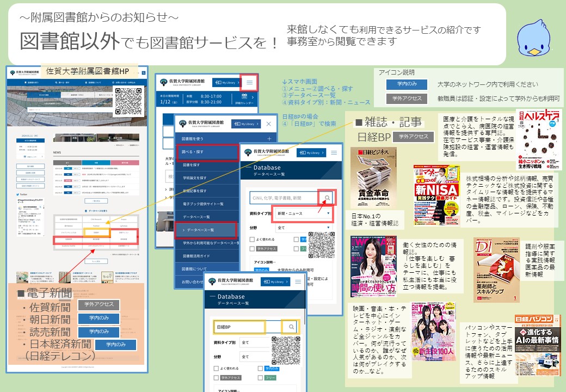
Task: Open hamburger menu on 新聞・ニュース database screen
Action: [x=334, y=152]
